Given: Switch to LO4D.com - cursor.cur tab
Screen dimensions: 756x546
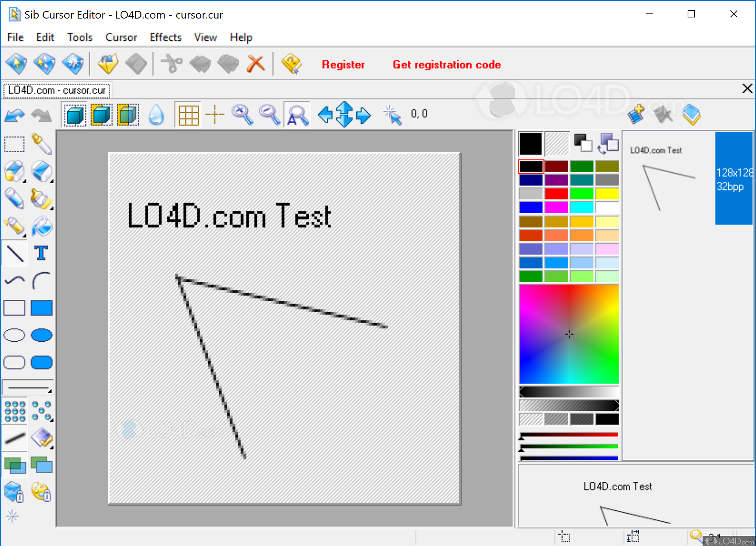Looking at the screenshot, I should point(57,90).
